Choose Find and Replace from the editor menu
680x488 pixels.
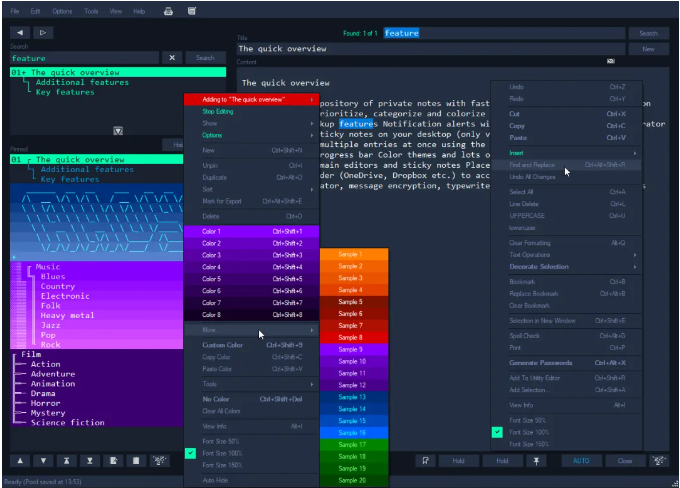point(566,165)
